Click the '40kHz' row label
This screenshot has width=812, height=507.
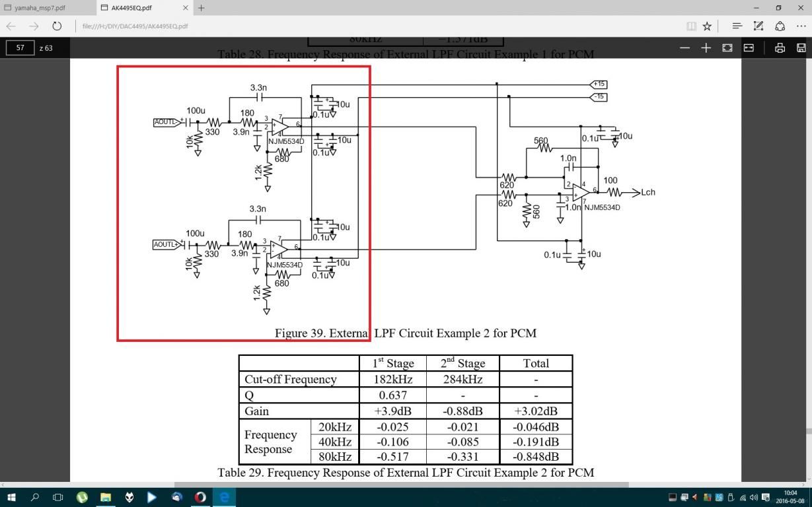pos(335,442)
